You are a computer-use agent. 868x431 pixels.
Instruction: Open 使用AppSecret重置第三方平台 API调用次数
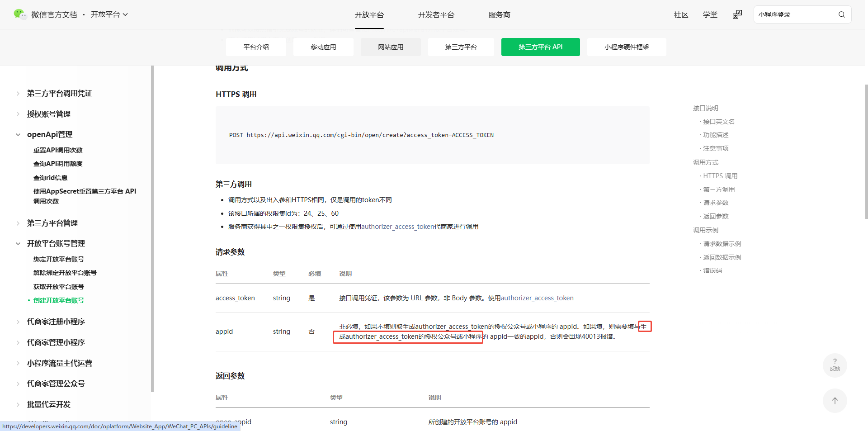[85, 196]
